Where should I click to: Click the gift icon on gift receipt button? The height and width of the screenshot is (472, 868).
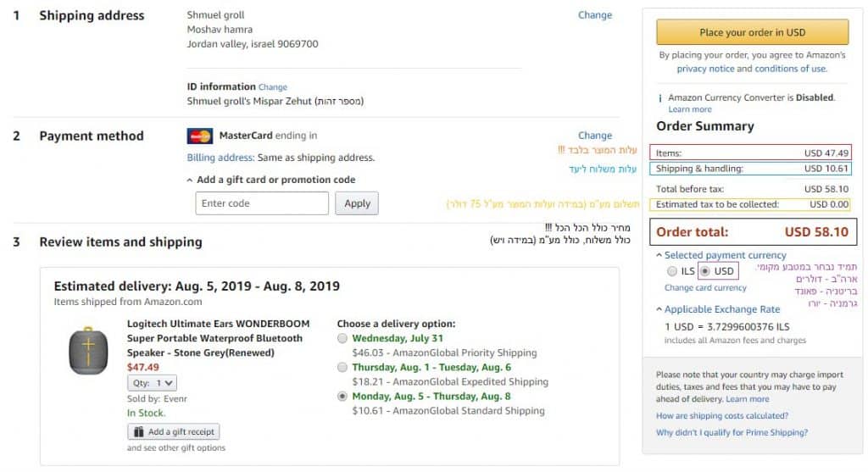[139, 432]
